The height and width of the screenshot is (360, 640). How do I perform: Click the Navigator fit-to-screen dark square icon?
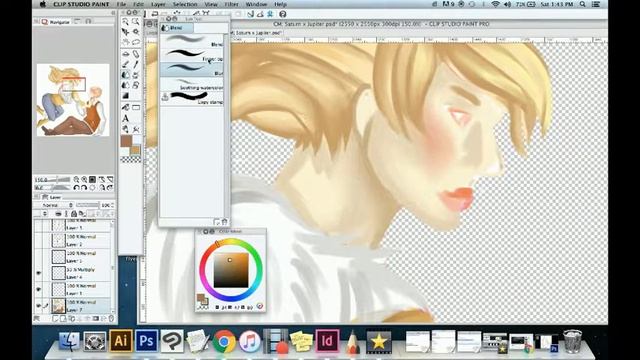[93, 180]
